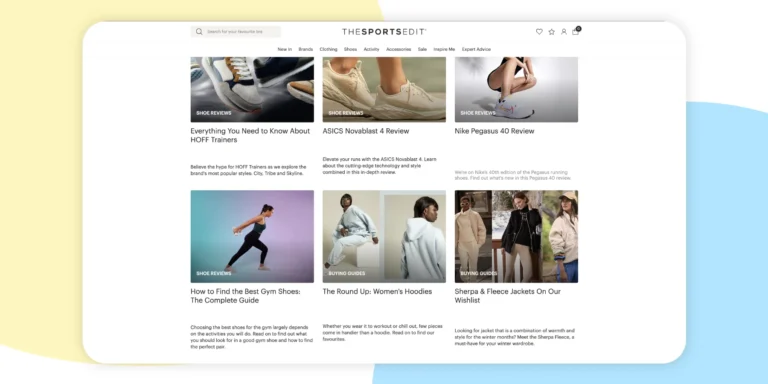The width and height of the screenshot is (768, 384).
Task: Open Everything You Need to Know About HOFF Trainers
Action: (x=250, y=136)
